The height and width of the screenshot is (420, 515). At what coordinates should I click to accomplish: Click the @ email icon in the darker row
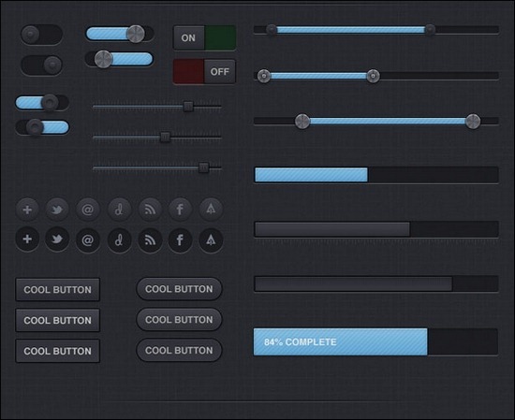(x=88, y=240)
